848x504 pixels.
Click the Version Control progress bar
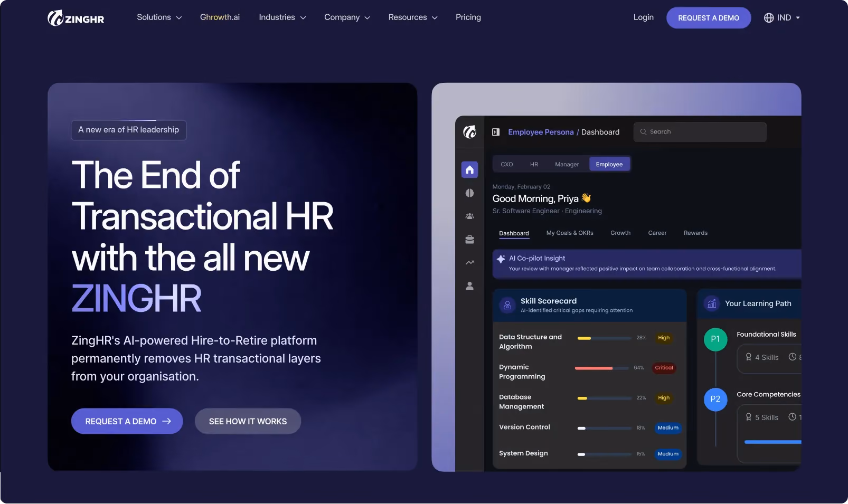[x=605, y=429]
